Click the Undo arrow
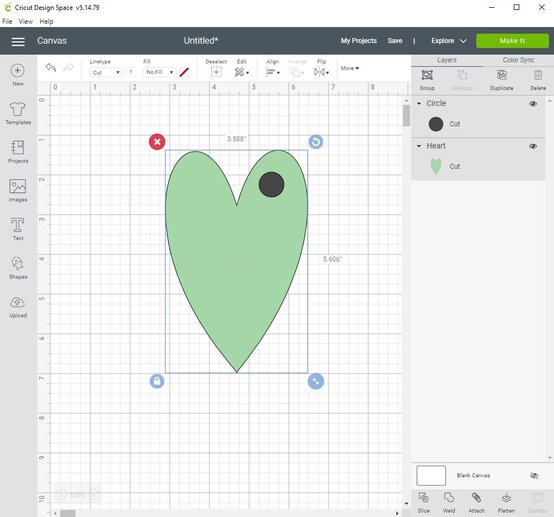The width and height of the screenshot is (554, 517). 51,67
